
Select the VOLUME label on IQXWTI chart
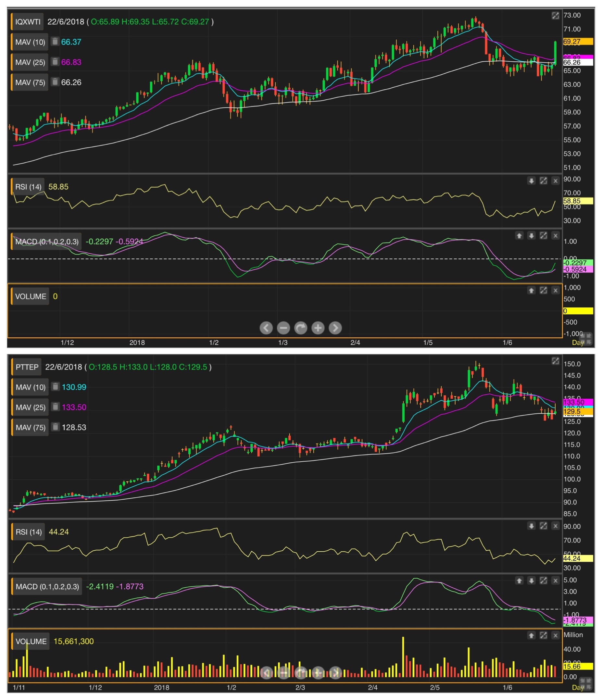30,296
